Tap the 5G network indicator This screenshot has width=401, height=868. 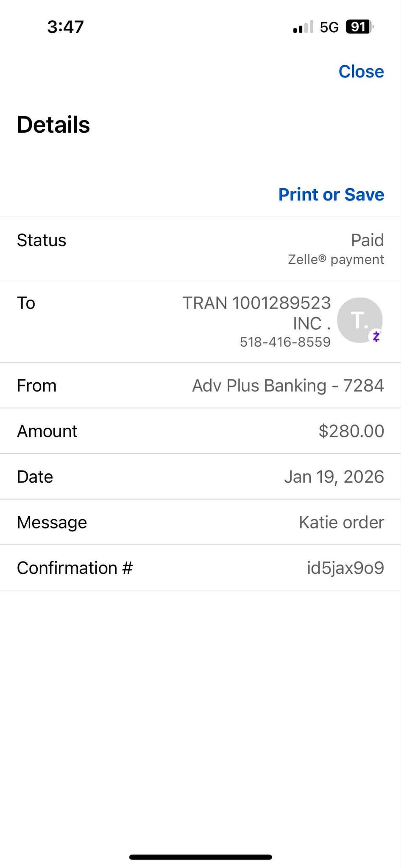[329, 28]
